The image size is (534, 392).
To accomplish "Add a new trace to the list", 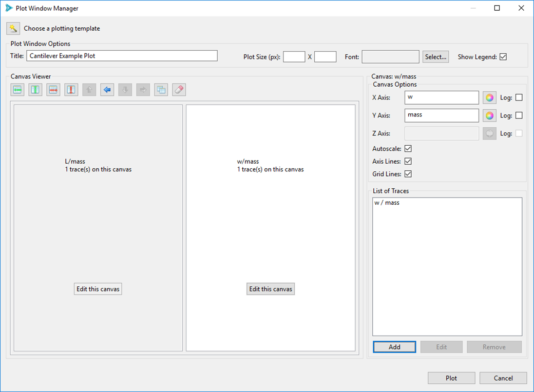I will [x=394, y=347].
